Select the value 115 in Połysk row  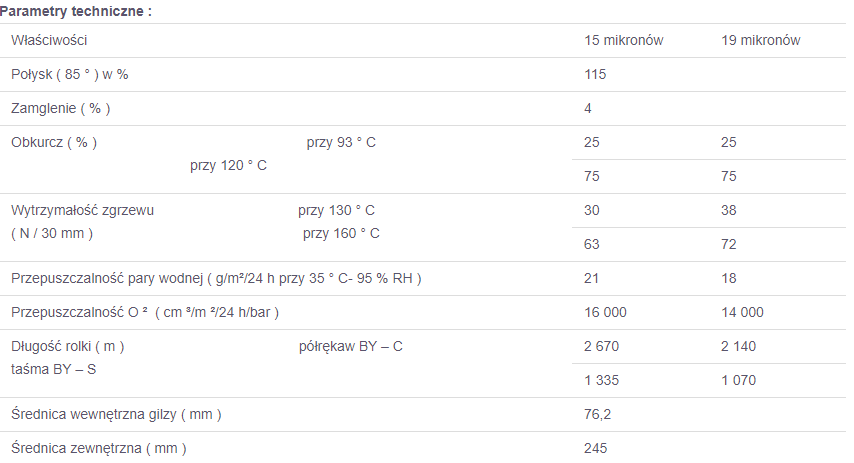[595, 75]
